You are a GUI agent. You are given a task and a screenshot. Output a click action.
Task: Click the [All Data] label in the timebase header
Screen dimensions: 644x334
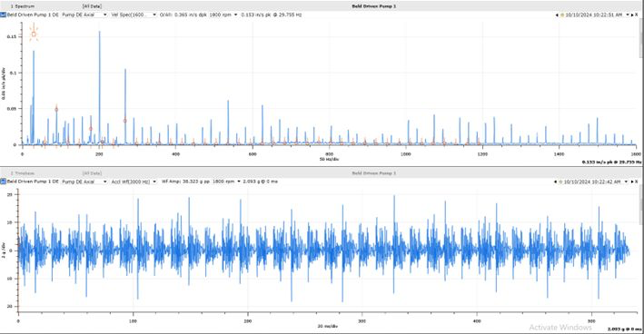[x=92, y=173]
